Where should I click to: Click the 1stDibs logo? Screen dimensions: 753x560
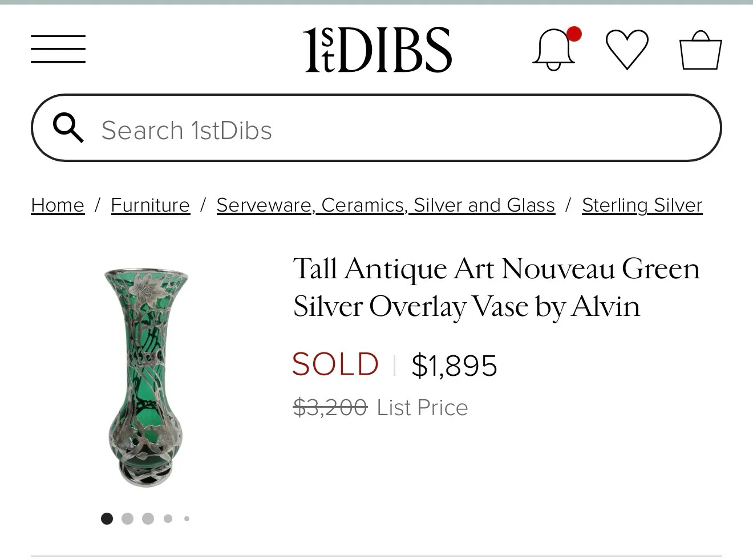[x=377, y=50]
